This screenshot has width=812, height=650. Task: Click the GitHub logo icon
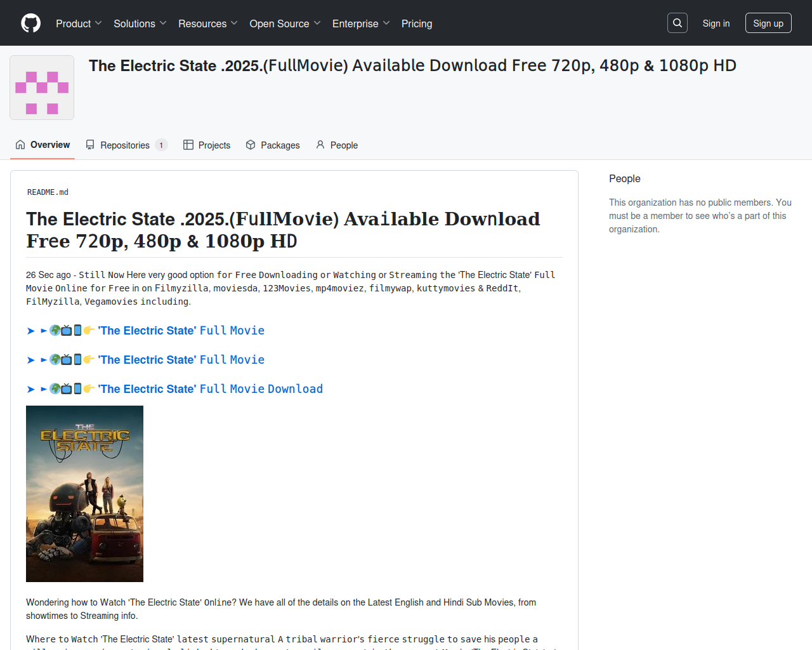30,23
